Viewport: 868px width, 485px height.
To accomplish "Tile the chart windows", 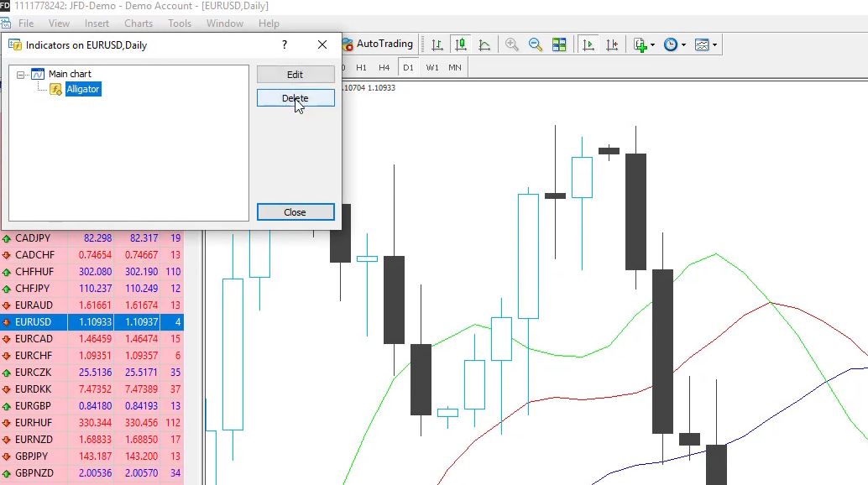I will (x=559, y=44).
